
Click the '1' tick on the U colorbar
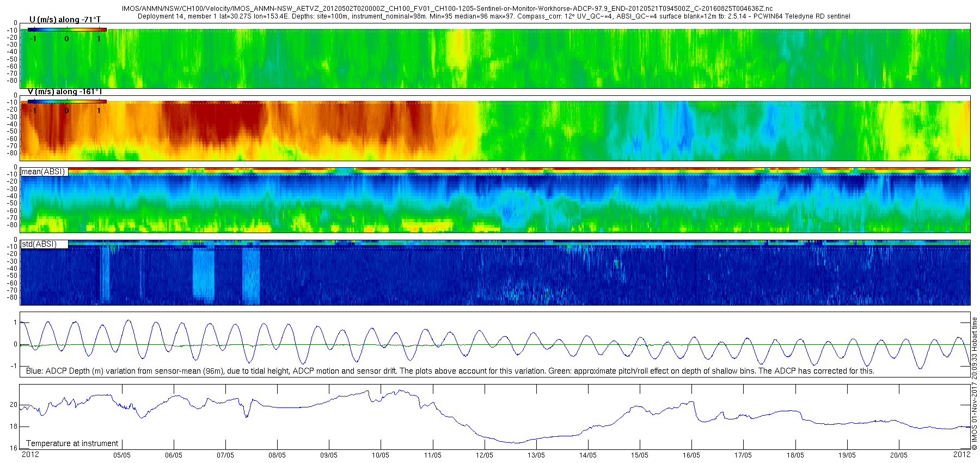tap(99, 39)
